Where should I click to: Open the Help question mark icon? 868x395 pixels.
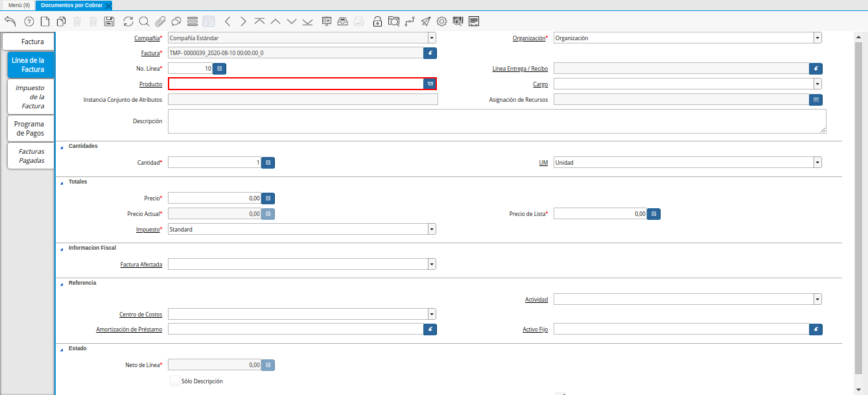click(29, 21)
